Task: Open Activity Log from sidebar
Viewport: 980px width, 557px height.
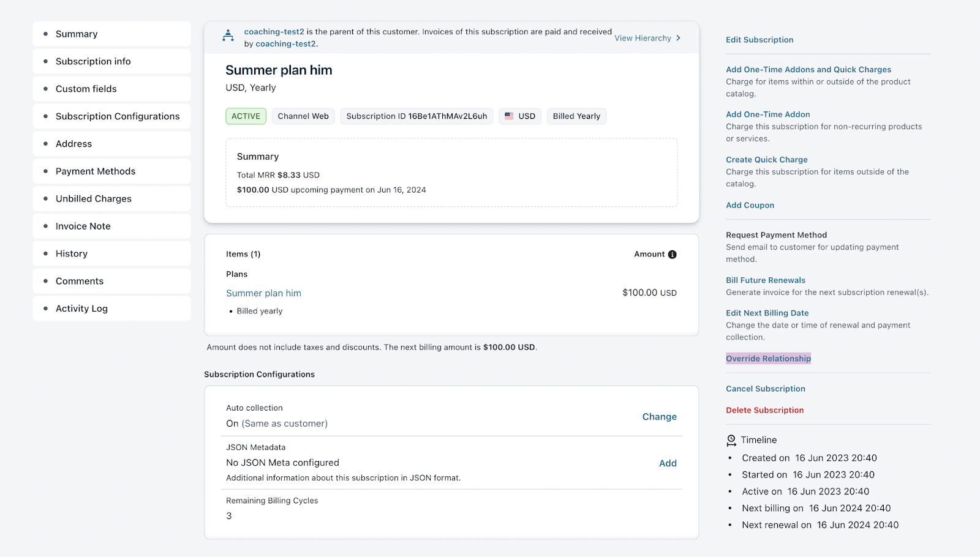Action: click(81, 308)
